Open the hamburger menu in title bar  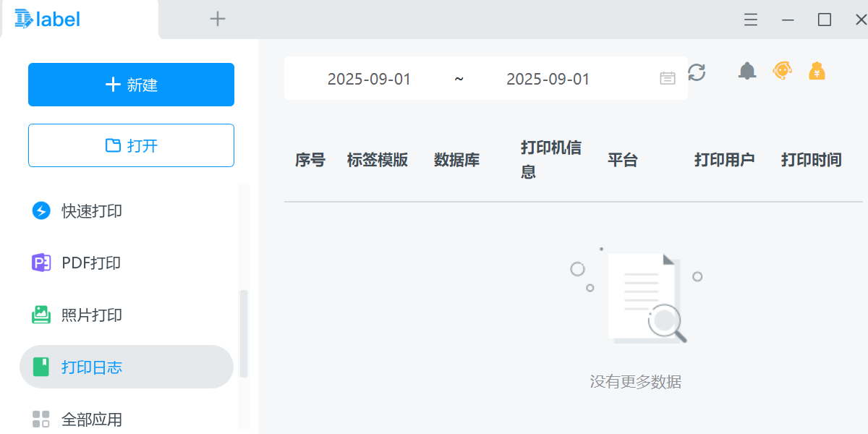tap(751, 20)
